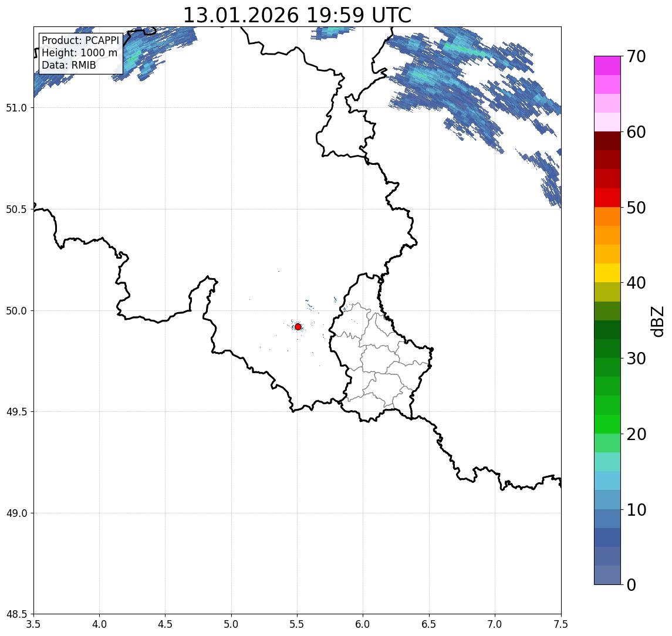Click the orange colorbar swatch below 50
The width and height of the screenshot is (672, 636).
(607, 216)
